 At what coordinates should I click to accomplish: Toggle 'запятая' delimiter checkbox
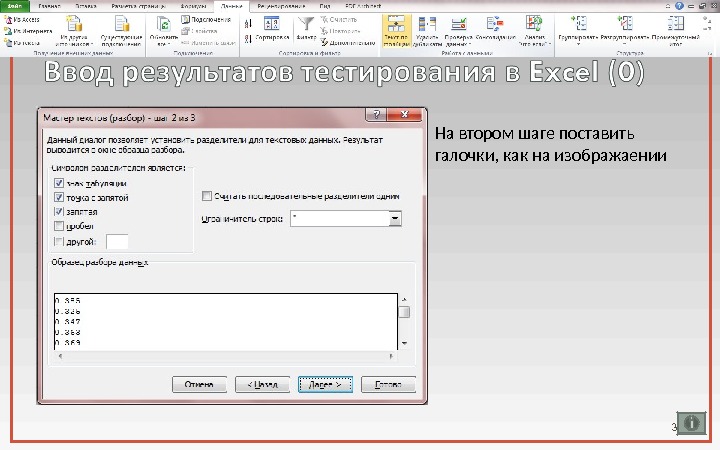59,212
